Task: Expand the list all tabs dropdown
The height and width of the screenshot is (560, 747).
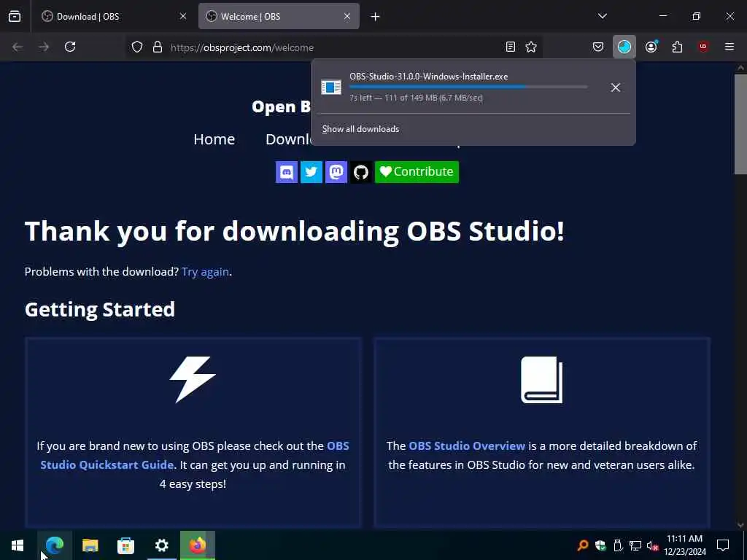Action: tap(603, 16)
